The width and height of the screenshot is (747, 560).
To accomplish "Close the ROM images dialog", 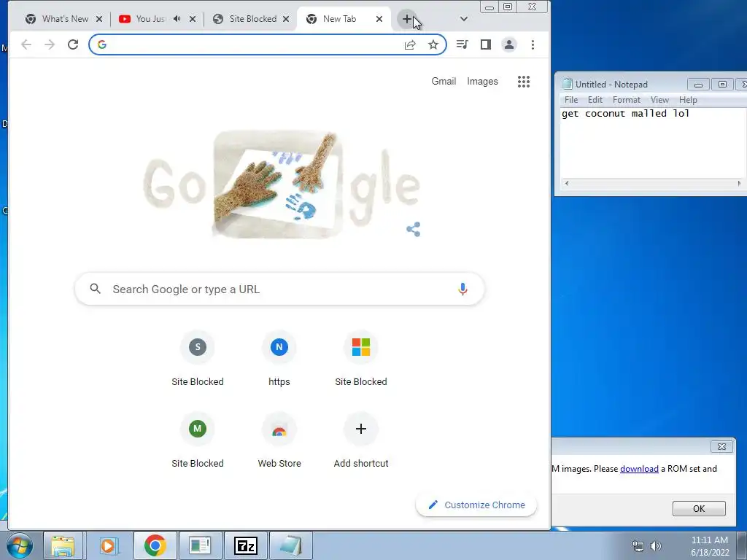I will click(721, 447).
